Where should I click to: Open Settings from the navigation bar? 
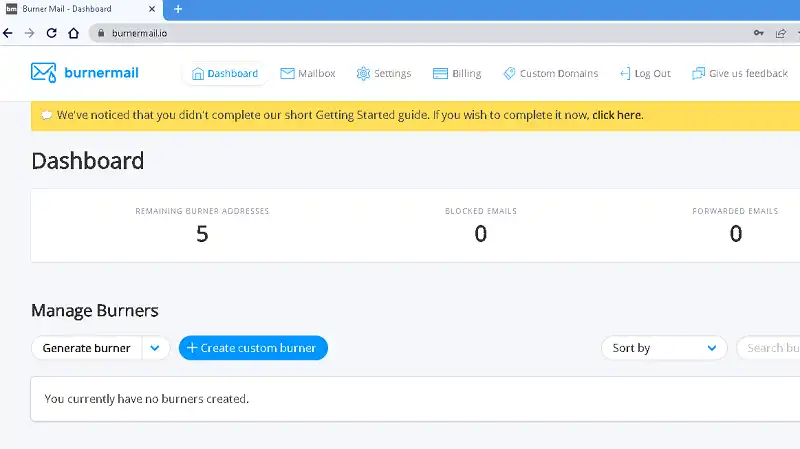(x=383, y=73)
